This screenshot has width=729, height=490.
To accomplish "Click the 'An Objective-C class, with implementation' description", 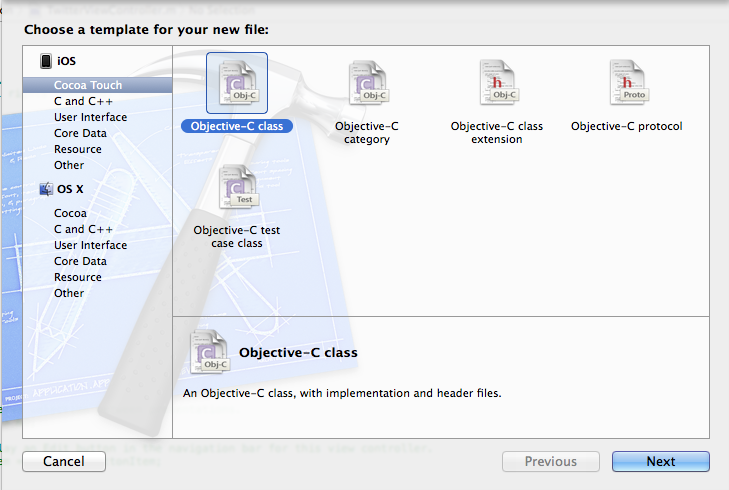I will coord(342,393).
